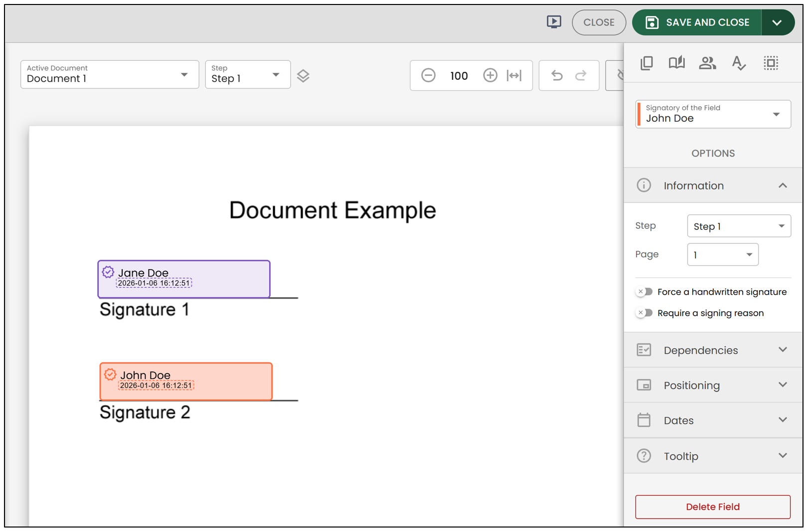Enable Require a signing reason toggle

[x=644, y=313]
